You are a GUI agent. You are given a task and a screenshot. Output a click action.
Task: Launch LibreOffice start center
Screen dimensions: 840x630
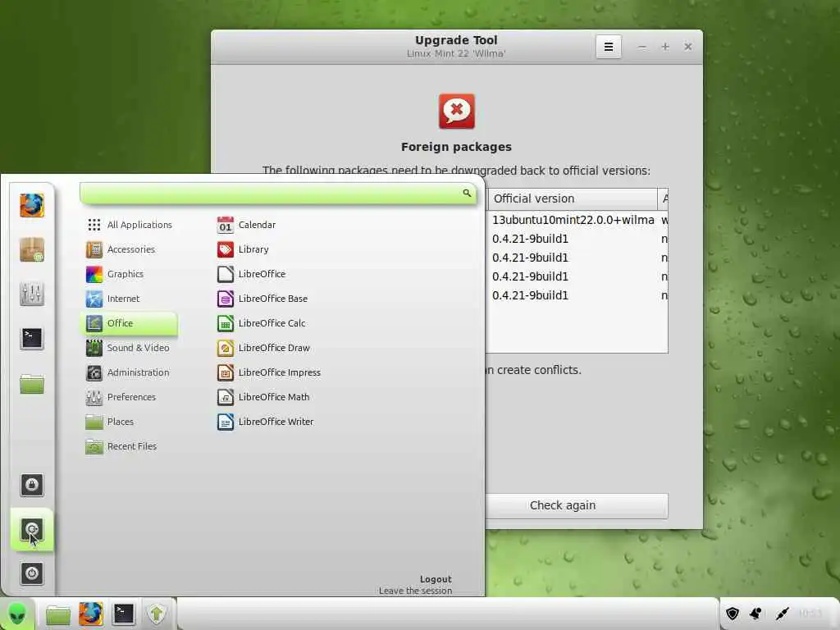point(252,274)
